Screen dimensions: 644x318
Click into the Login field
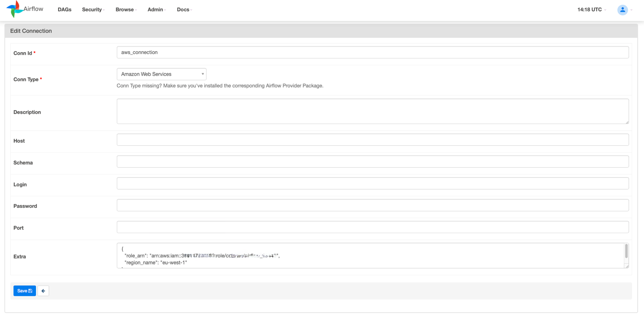click(x=373, y=184)
